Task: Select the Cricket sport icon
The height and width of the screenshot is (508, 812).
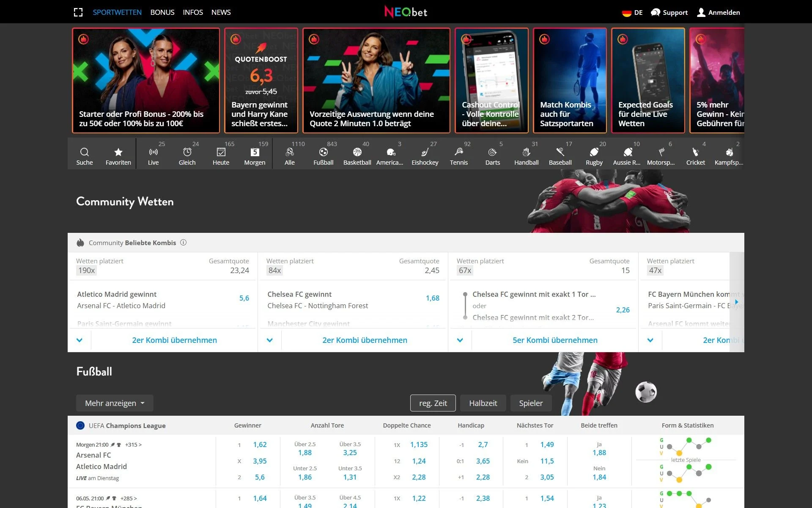Action: pos(696,152)
